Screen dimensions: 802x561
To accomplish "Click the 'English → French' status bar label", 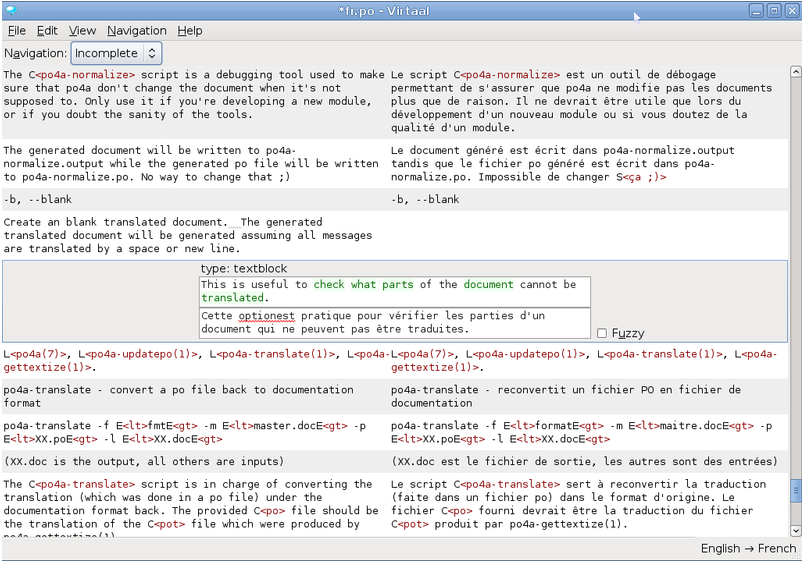I will click(748, 549).
